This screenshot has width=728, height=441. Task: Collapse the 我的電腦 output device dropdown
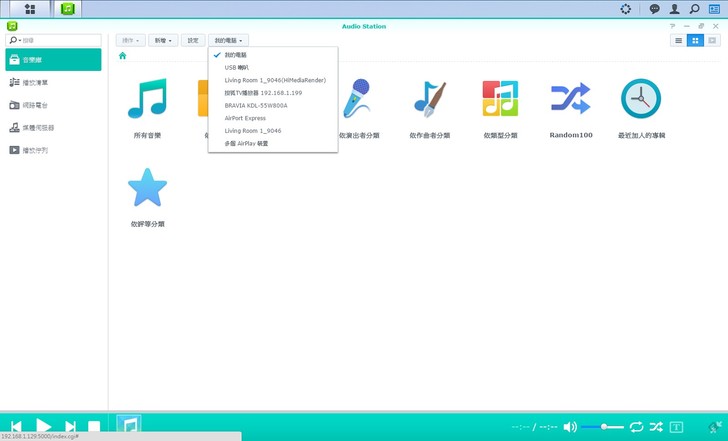click(230, 40)
